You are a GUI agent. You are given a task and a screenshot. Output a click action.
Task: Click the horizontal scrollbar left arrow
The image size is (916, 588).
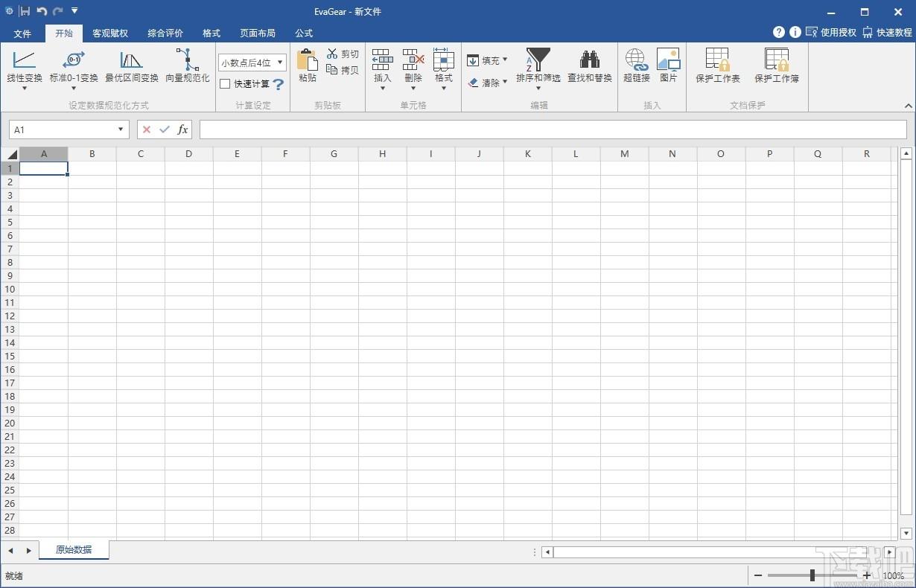[547, 552]
